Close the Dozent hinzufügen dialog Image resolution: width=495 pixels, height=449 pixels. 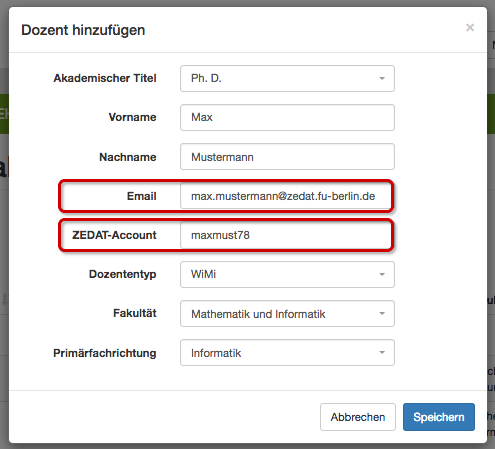coord(470,27)
